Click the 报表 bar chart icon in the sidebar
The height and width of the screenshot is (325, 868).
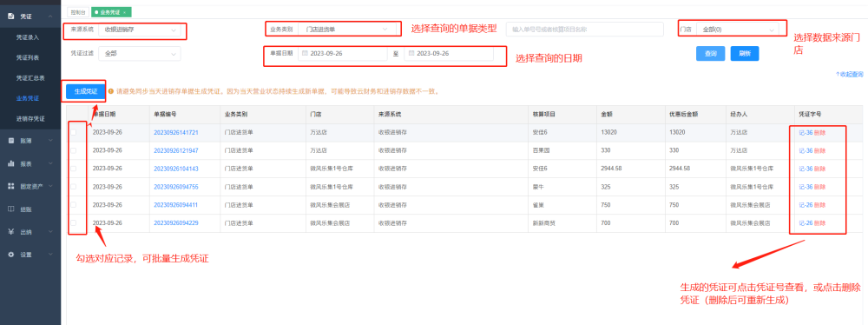pos(11,163)
